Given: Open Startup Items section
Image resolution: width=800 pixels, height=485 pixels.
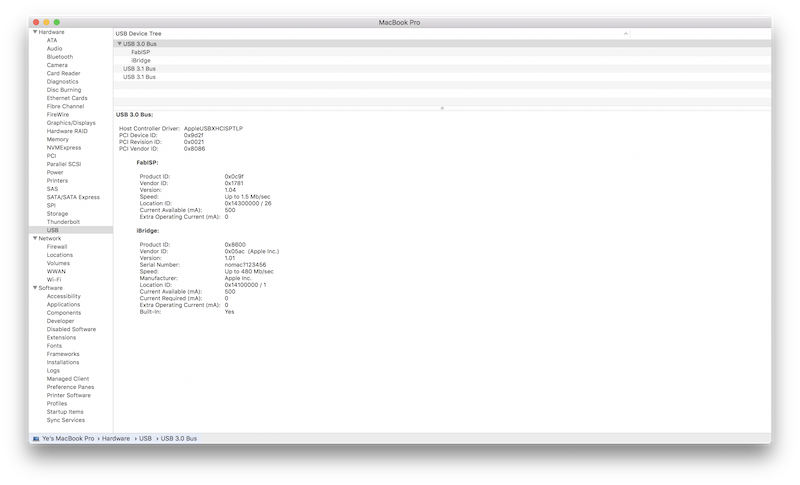Looking at the screenshot, I should click(65, 412).
